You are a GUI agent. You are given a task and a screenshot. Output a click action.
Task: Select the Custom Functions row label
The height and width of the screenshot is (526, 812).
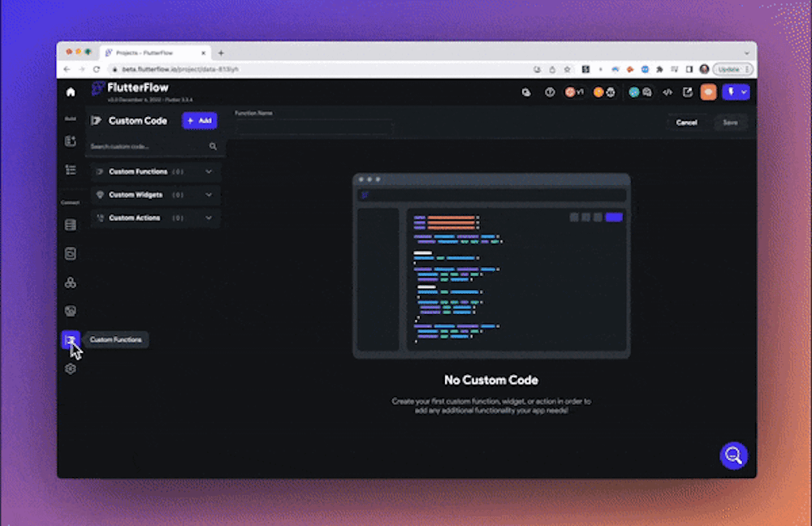[138, 171]
